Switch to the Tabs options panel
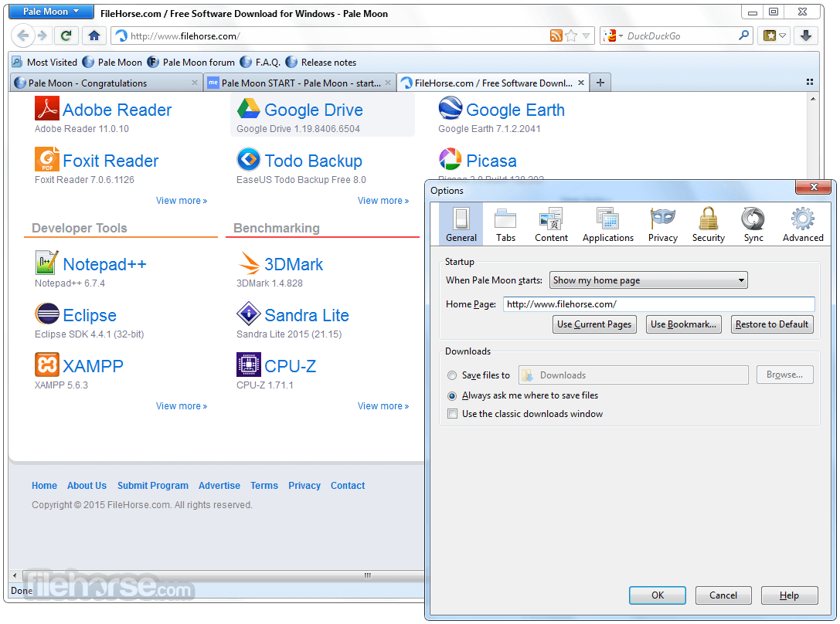Viewport: 840px width, 624px height. tap(505, 225)
